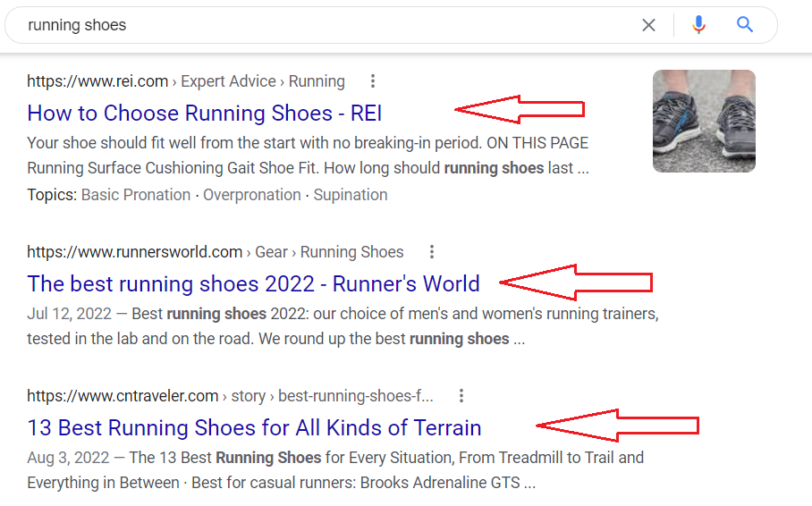Open 13 Best Running Shoes for All Terrain
The width and height of the screenshot is (812, 506).
(254, 428)
